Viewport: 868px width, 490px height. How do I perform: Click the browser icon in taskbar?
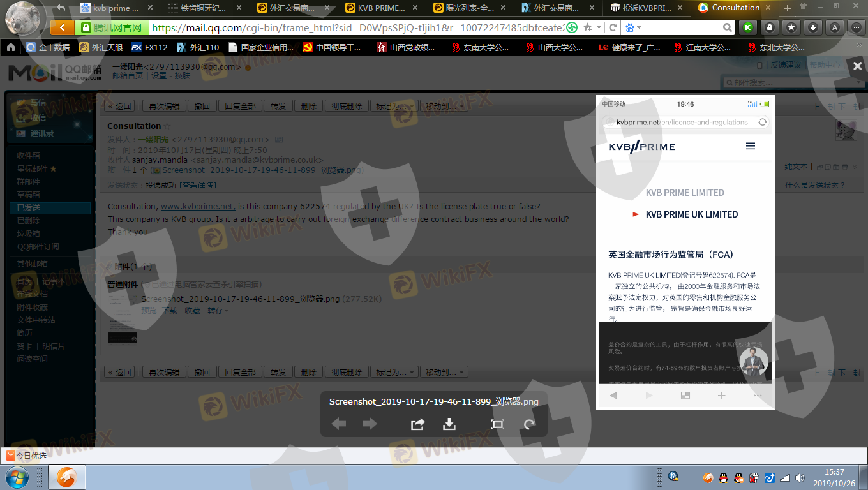(x=67, y=477)
